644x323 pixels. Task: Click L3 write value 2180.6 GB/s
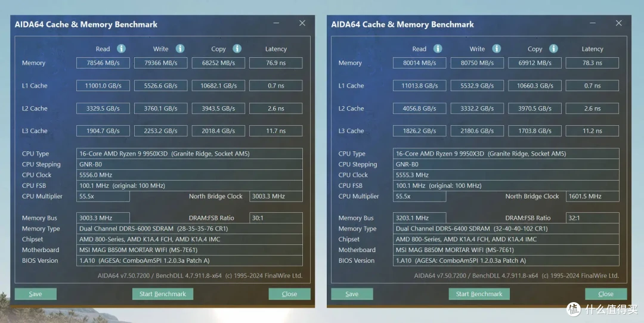coord(477,131)
